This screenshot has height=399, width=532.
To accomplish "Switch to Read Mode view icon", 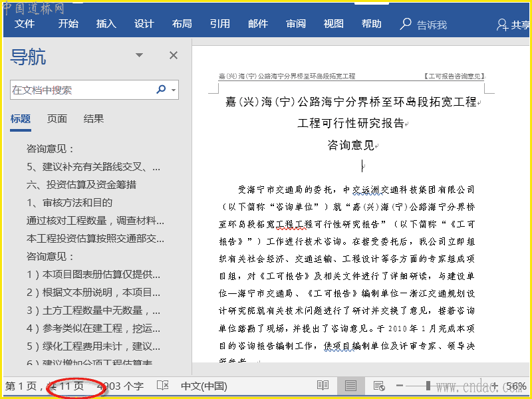I will pos(323,386).
